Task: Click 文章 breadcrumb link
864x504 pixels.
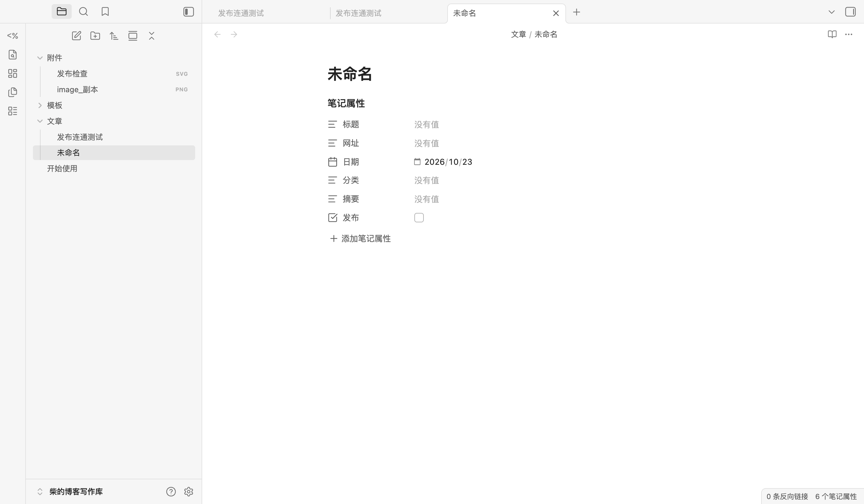Action: (518, 34)
